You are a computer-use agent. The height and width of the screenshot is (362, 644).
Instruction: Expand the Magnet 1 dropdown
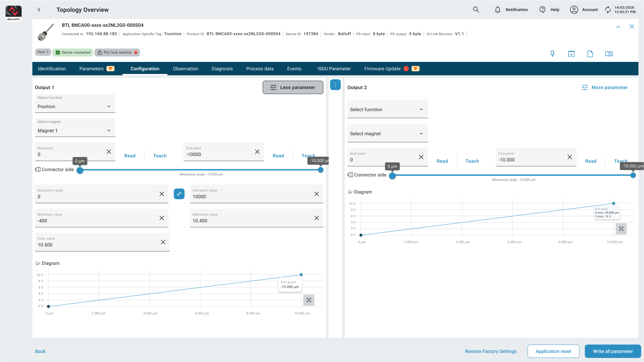75,131
